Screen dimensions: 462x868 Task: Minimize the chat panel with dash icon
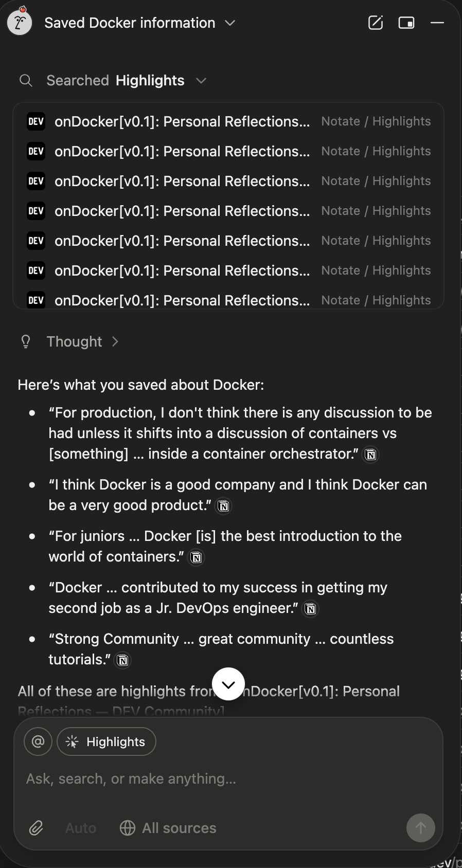437,23
